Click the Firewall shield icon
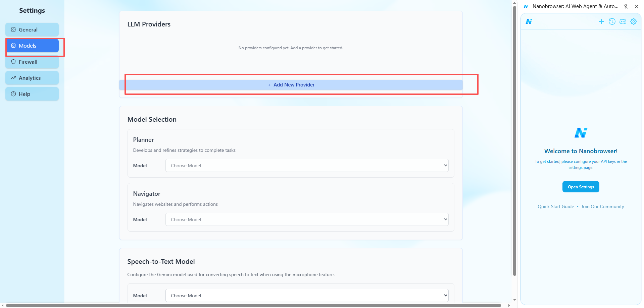The width and height of the screenshot is (644, 308). (13, 62)
